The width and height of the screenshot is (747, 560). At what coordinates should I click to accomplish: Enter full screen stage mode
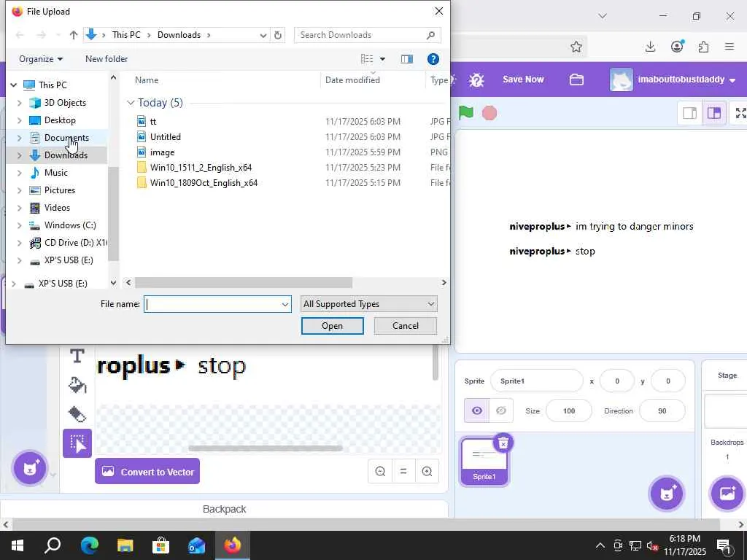click(x=740, y=113)
